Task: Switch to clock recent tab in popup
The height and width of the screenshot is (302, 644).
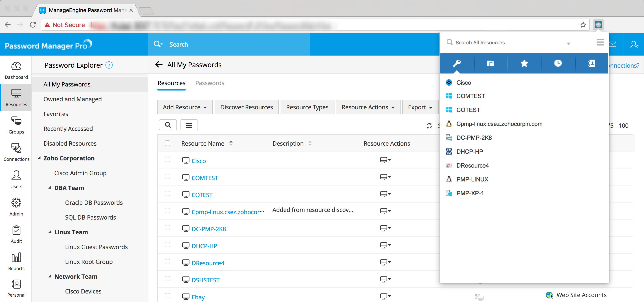Action: (x=558, y=63)
